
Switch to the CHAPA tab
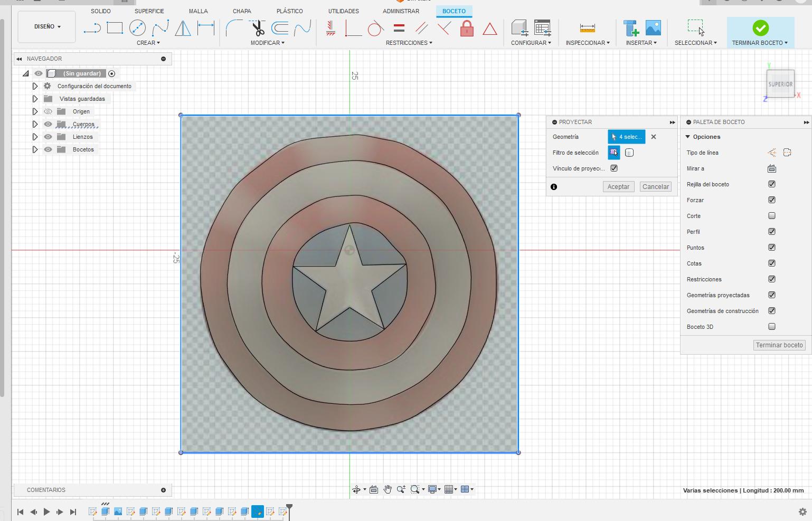coord(242,11)
